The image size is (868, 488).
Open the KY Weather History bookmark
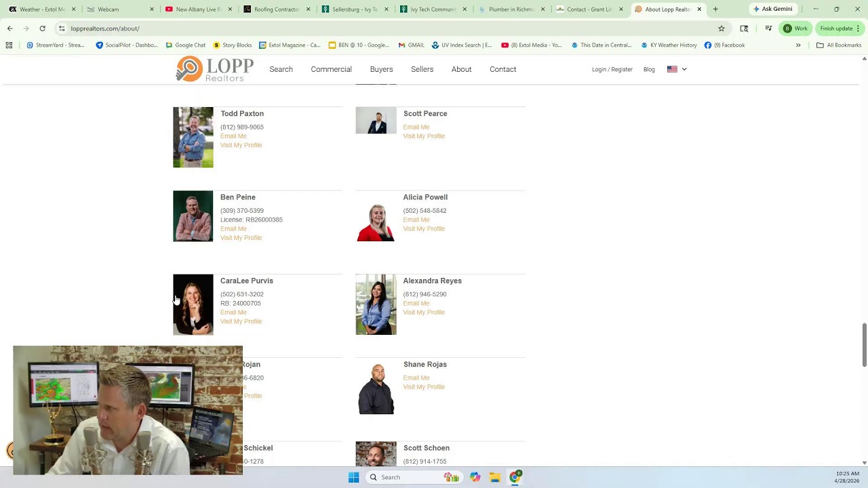click(x=669, y=45)
